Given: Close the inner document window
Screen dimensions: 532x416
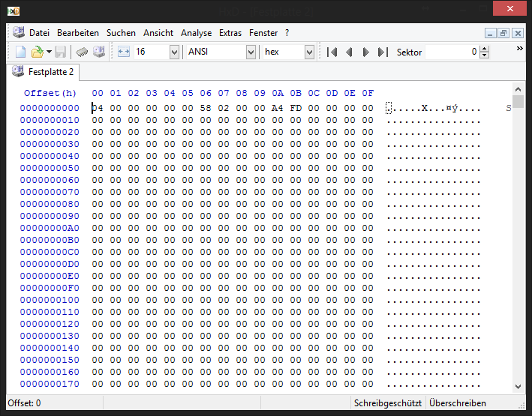Looking at the screenshot, I should click(518, 33).
